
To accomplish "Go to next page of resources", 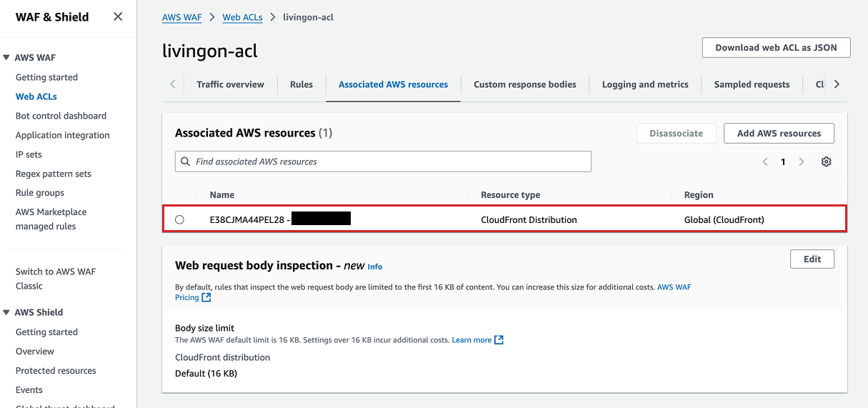I will (x=802, y=162).
